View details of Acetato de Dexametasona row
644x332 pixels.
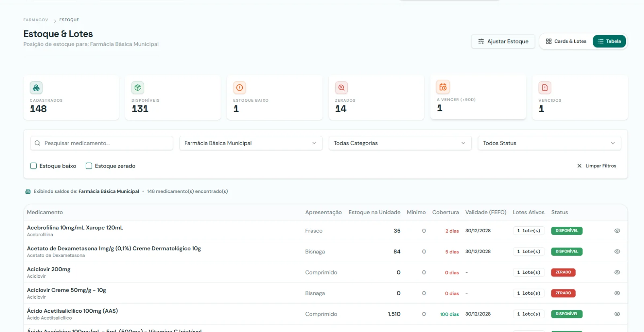pyautogui.click(x=617, y=252)
